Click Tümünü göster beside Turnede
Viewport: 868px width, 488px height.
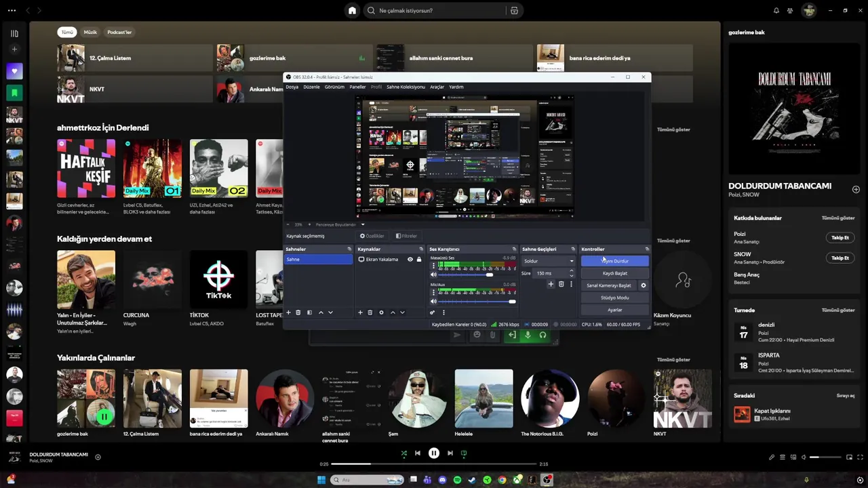pos(838,310)
